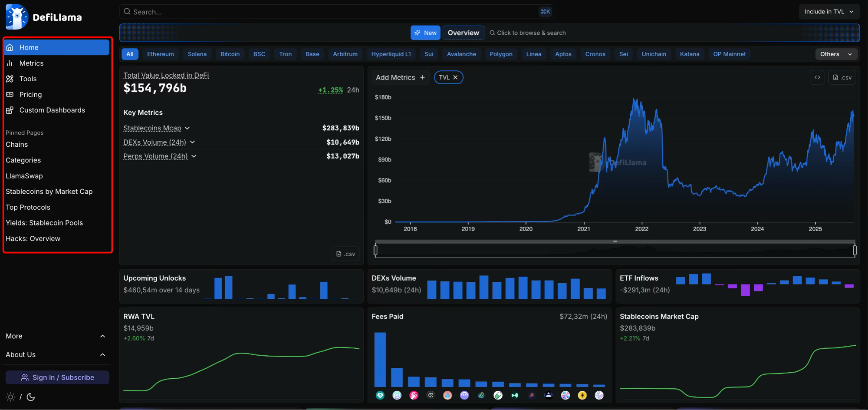
Task: Open the Include in TVL dropdown
Action: click(829, 12)
